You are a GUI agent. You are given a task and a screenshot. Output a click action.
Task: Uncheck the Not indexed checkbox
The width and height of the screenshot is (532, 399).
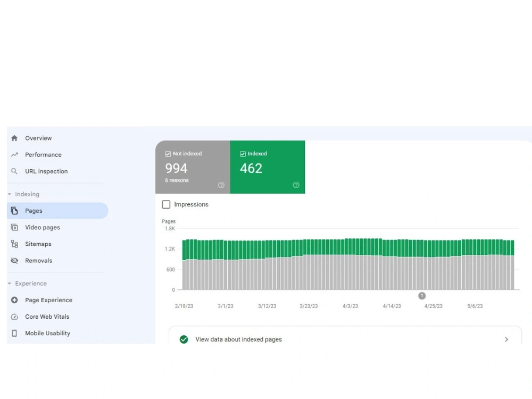(168, 154)
